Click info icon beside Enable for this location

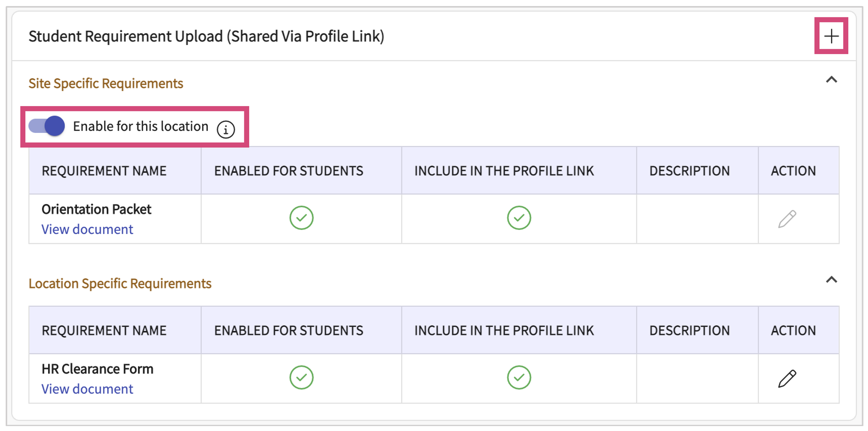tap(226, 130)
